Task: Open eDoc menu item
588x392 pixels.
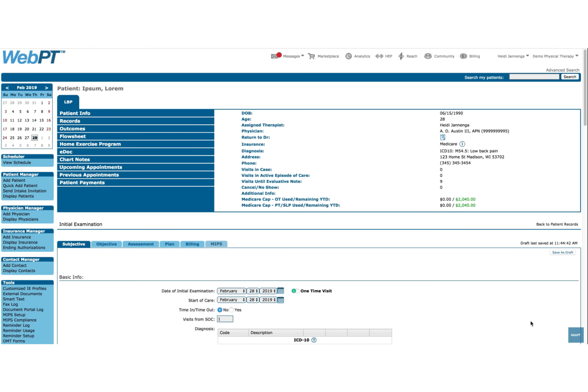Action: (136, 152)
